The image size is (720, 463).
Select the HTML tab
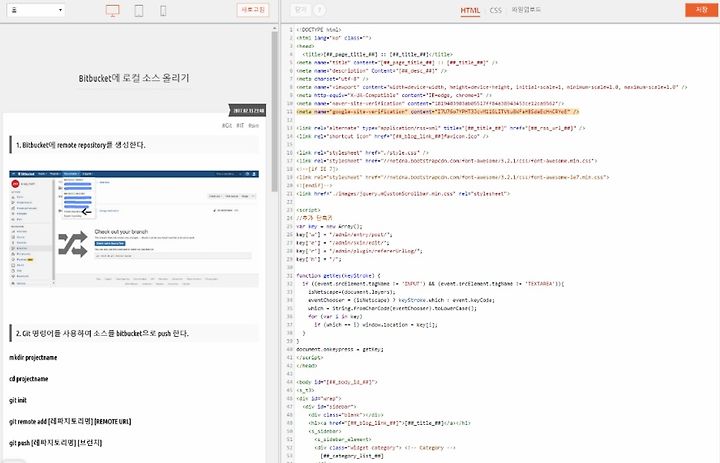470,10
